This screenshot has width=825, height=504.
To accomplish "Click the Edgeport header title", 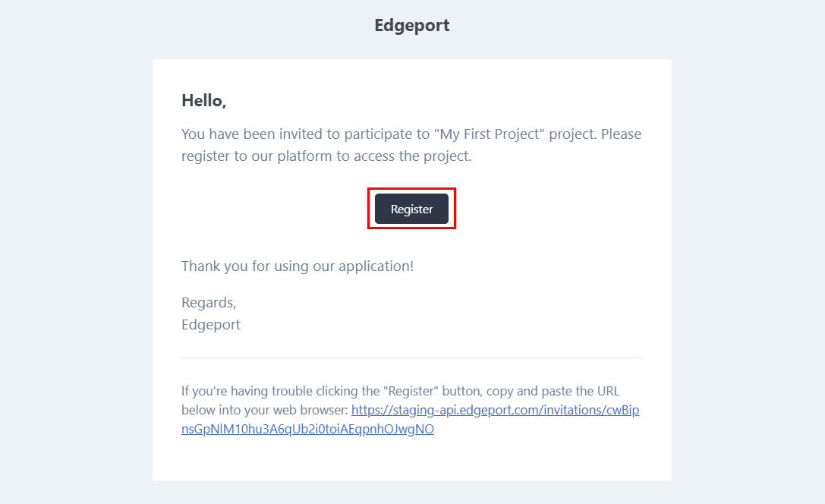I will [x=412, y=25].
